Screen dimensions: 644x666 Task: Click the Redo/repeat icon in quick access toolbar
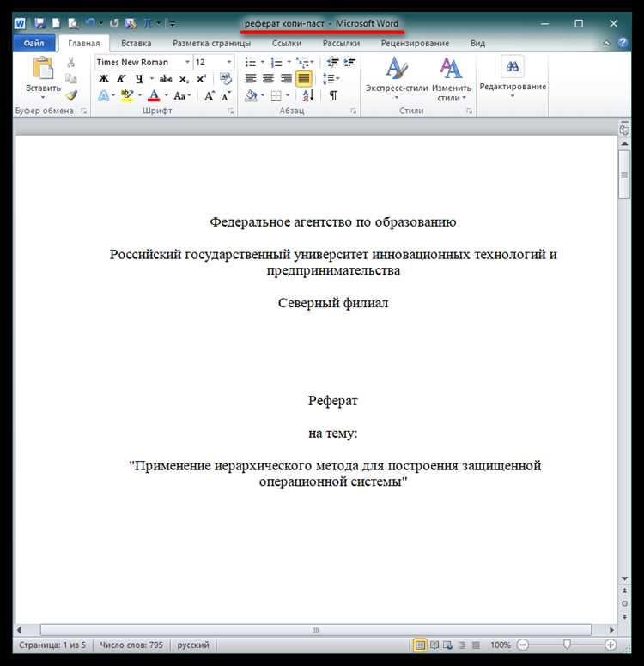click(x=113, y=23)
